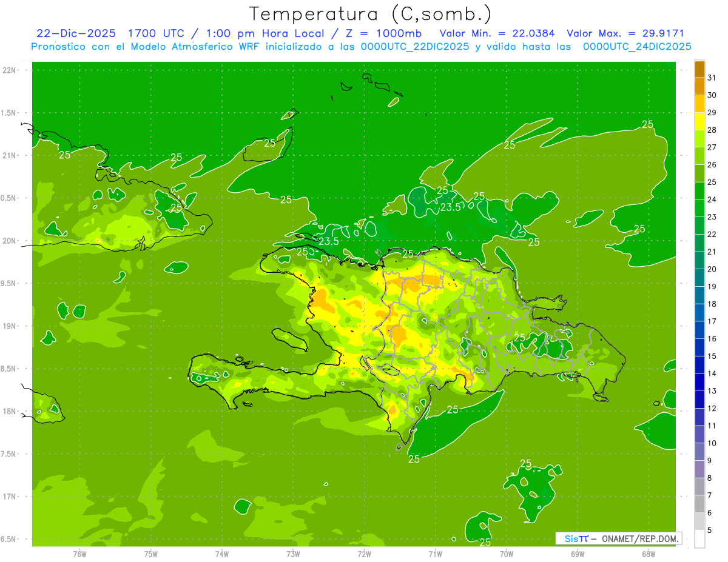Click the 25 contour label inside Dominican Republic

[x=520, y=337]
